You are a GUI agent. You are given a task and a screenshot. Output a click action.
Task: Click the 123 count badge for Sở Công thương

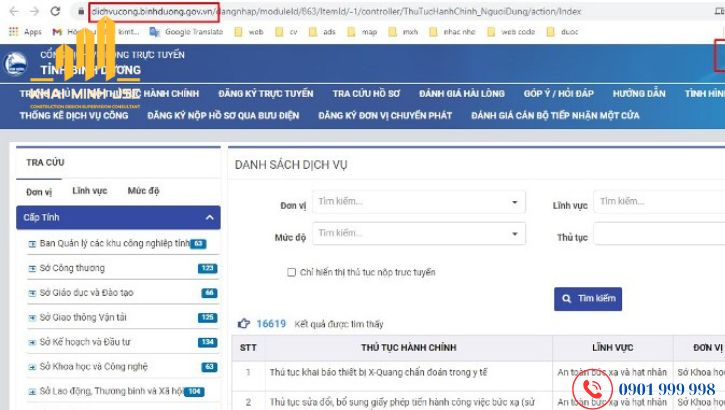[208, 268]
